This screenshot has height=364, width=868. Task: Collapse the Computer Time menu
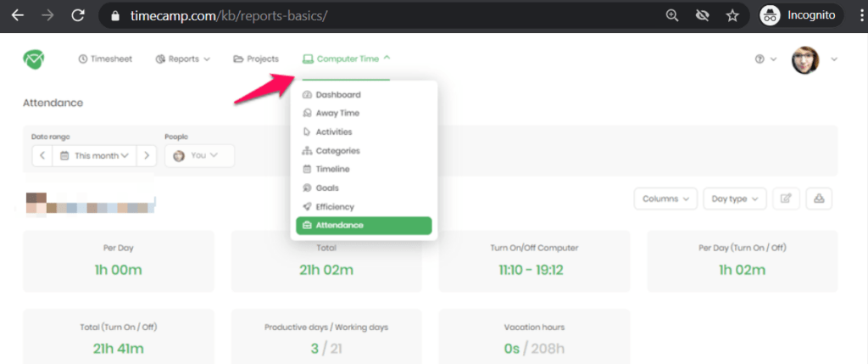[347, 59]
